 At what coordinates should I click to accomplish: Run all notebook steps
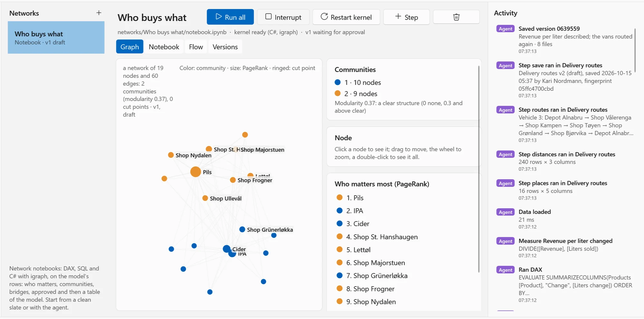click(230, 17)
